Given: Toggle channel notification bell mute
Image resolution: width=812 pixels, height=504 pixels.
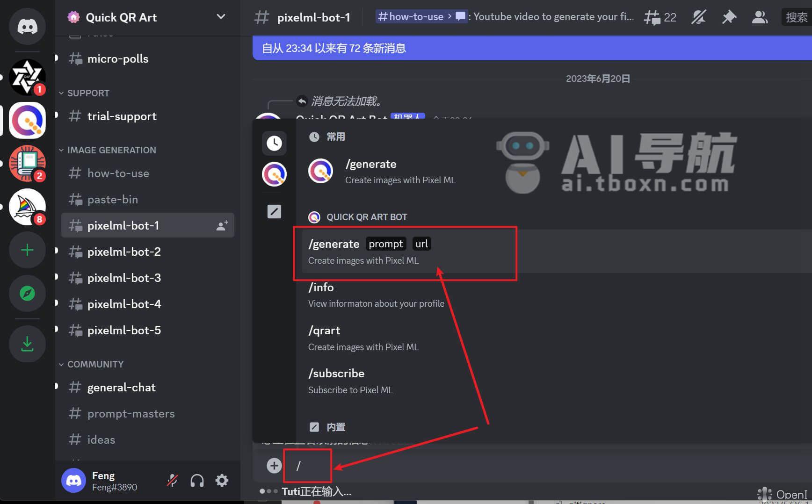Looking at the screenshot, I should [x=698, y=18].
